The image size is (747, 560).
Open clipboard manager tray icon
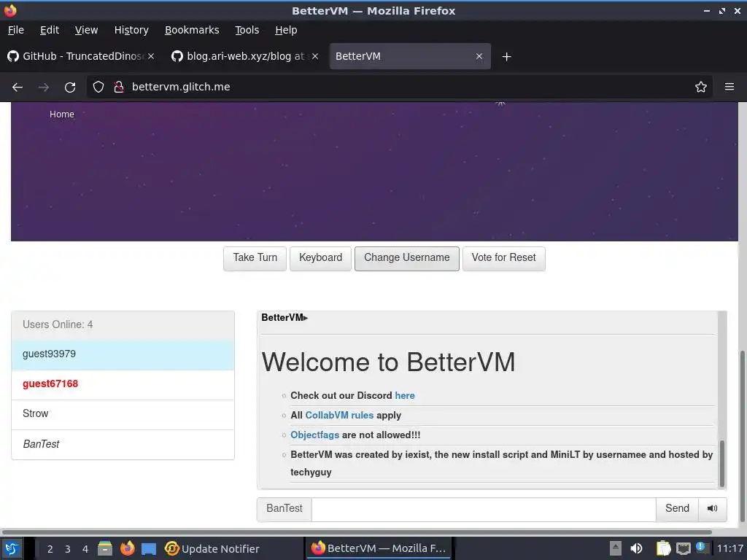663,548
